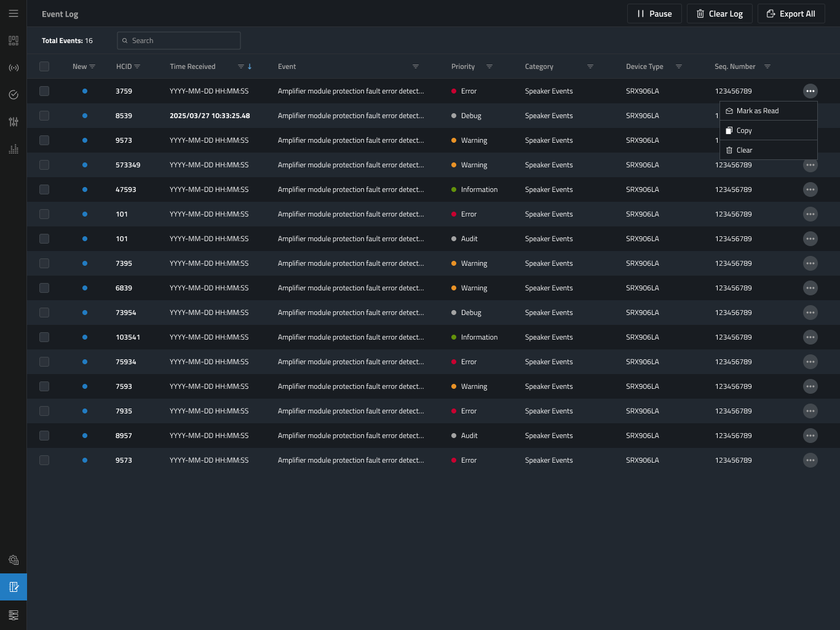Open more options for HCID 75934
Viewport: 840px width, 630px height.
pyautogui.click(x=810, y=362)
